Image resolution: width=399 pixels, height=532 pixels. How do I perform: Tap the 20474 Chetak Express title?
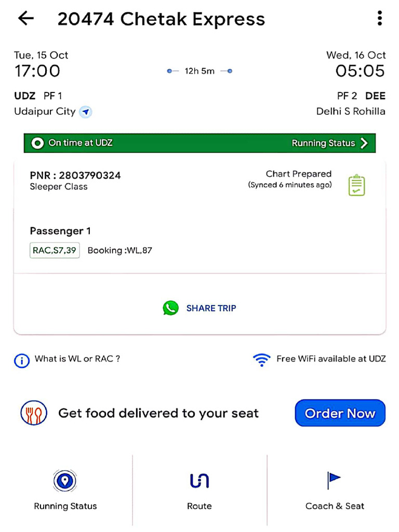click(161, 19)
